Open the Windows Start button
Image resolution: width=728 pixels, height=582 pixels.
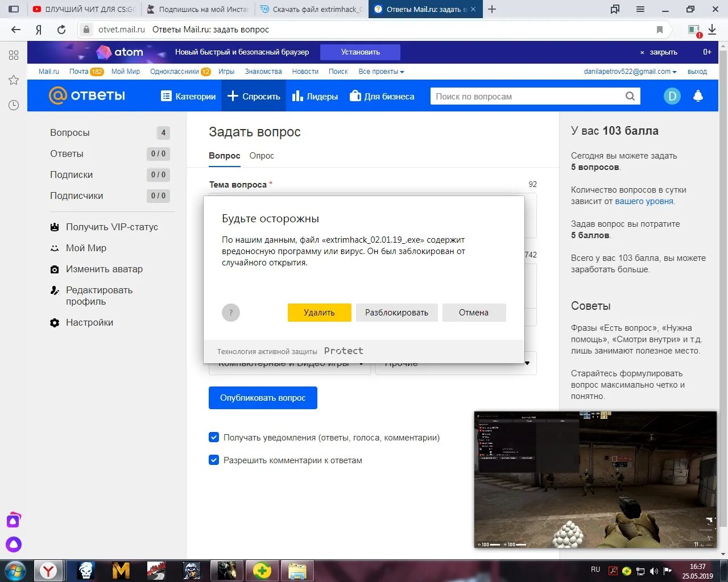click(x=15, y=570)
